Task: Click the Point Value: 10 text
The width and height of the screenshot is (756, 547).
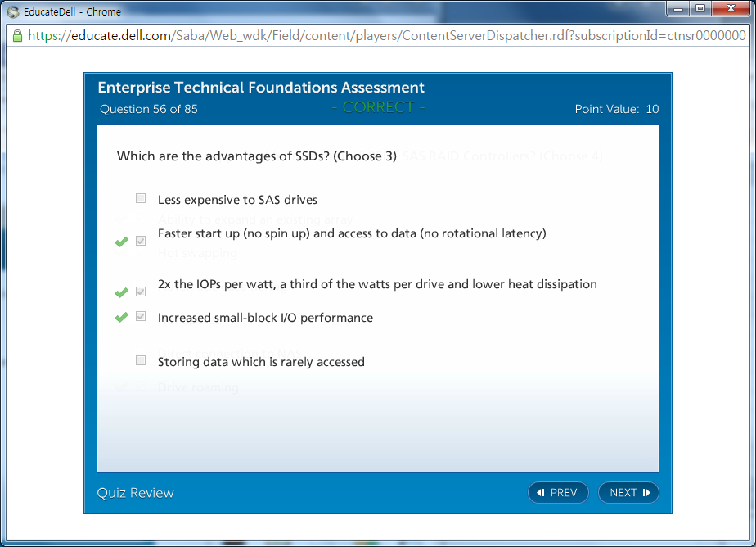Action: click(617, 109)
